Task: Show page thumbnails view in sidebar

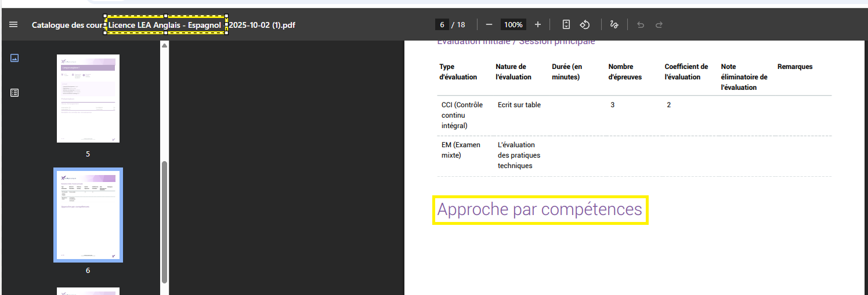Action: tap(15, 58)
